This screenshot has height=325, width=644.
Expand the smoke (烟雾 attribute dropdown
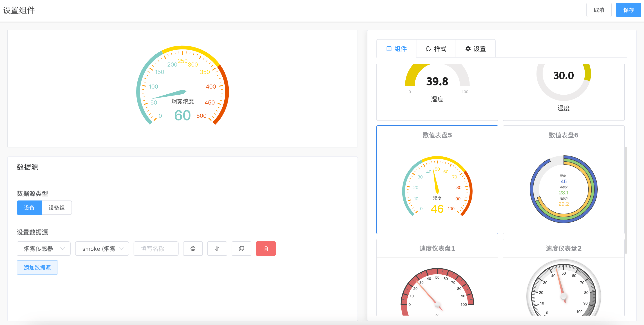102,249
